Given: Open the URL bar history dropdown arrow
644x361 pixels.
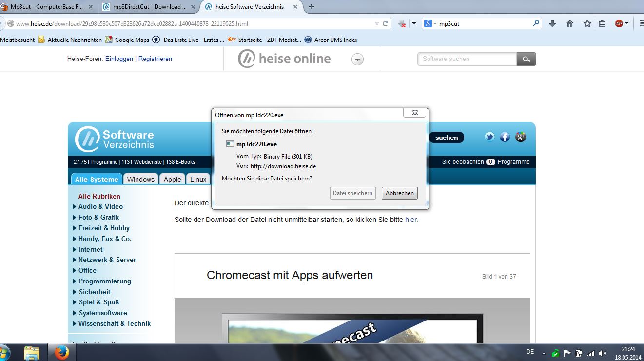Looking at the screenshot, I should pyautogui.click(x=377, y=23).
